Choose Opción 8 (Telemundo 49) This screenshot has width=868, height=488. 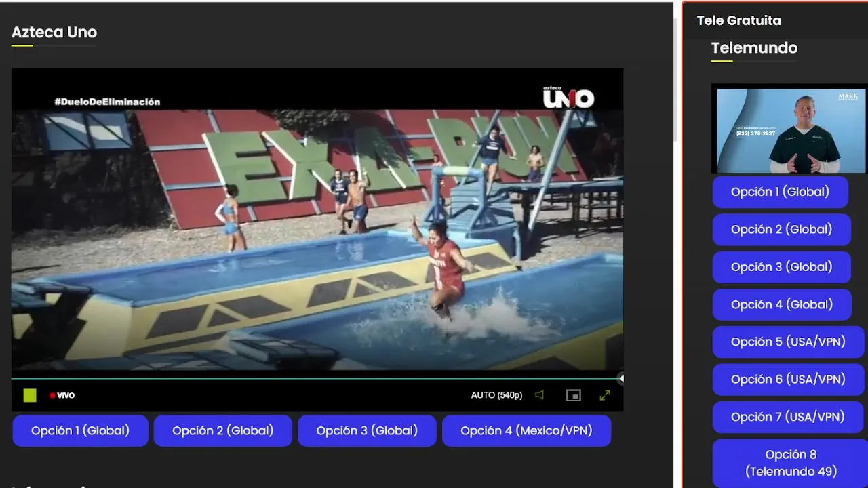(791, 463)
